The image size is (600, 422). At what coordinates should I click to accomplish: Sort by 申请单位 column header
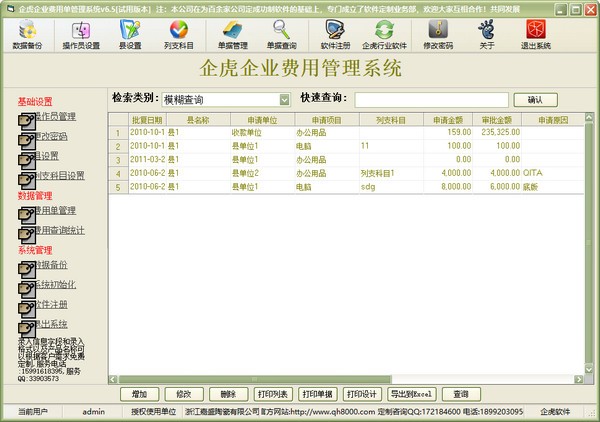click(x=262, y=120)
